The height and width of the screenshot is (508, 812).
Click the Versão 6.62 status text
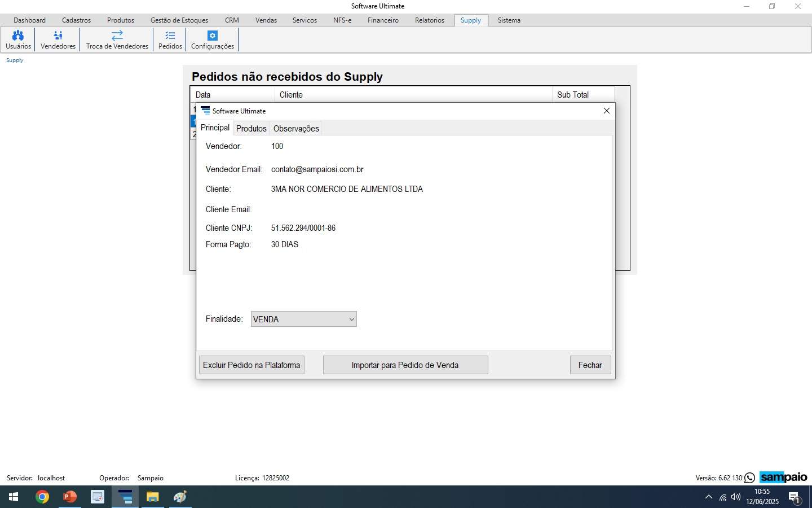719,478
